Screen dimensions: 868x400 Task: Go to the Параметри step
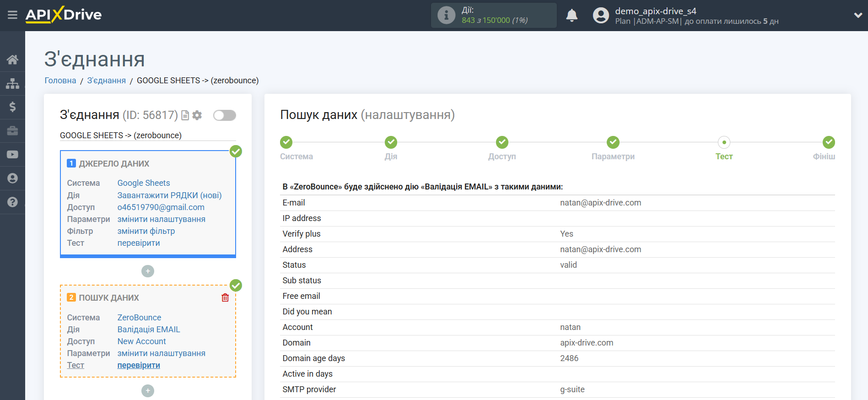coord(613,143)
